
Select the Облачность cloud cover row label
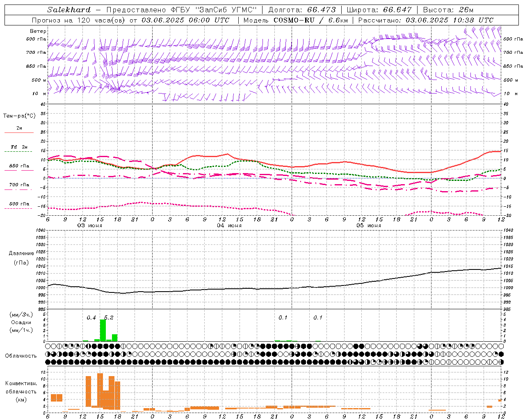(21, 356)
